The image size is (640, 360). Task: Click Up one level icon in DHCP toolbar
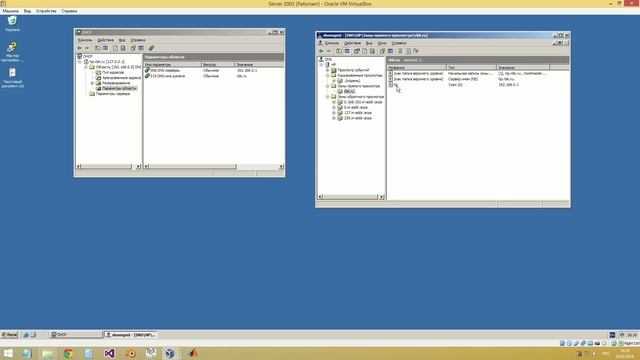point(97,48)
